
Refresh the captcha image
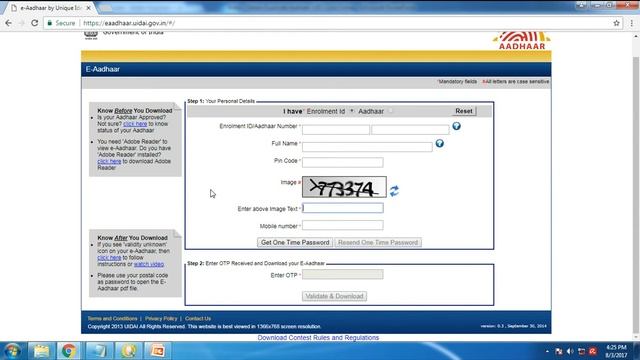(394, 191)
